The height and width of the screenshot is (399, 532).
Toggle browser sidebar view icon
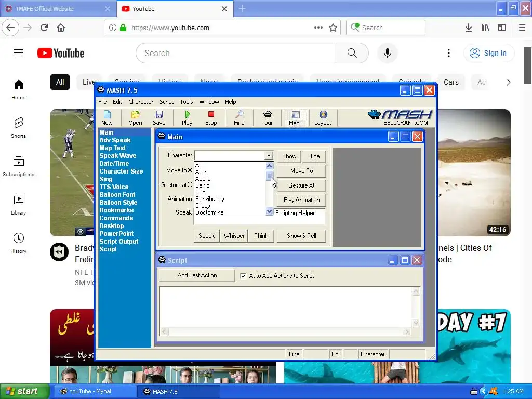(502, 28)
